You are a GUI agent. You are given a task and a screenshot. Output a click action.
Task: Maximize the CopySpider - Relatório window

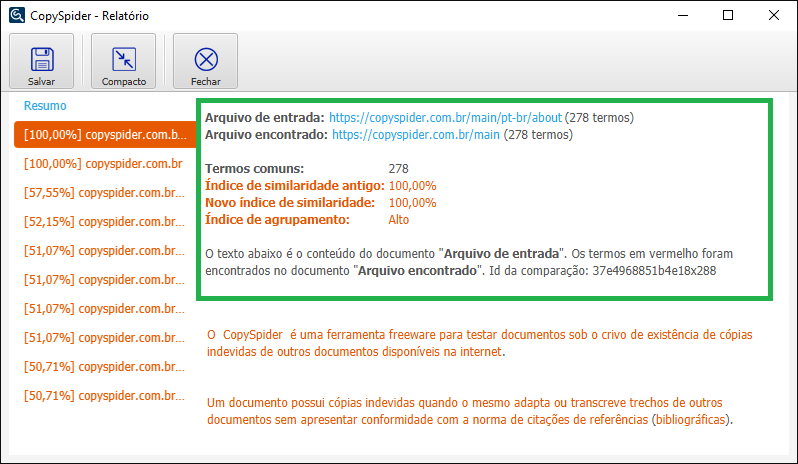pyautogui.click(x=728, y=15)
